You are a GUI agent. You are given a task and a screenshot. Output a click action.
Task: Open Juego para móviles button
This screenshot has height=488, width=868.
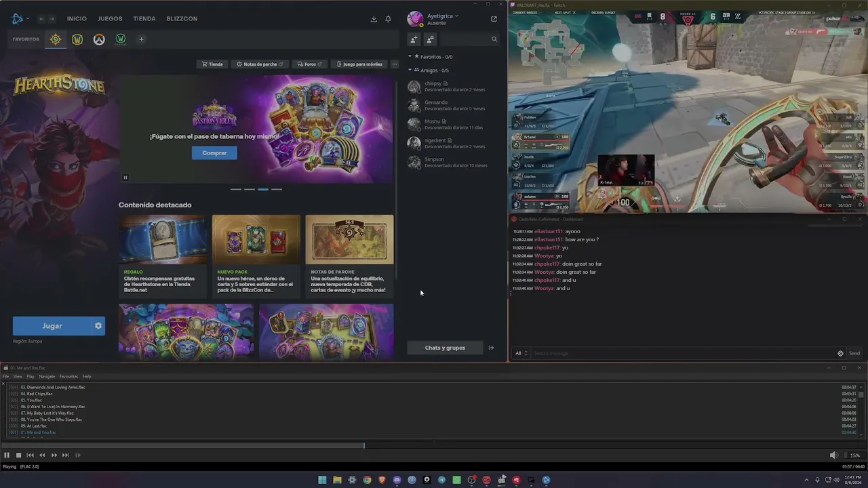point(359,64)
